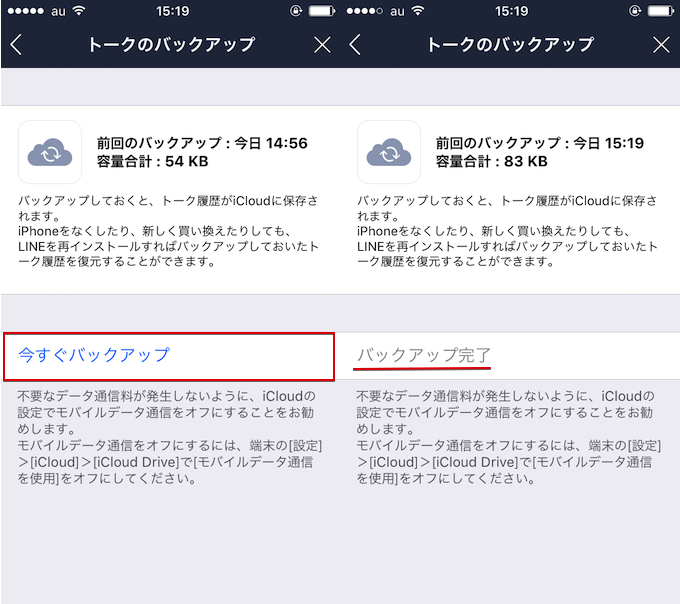Tap the battery icon above the 54 KB screen
680x604 pixels.
point(321,11)
